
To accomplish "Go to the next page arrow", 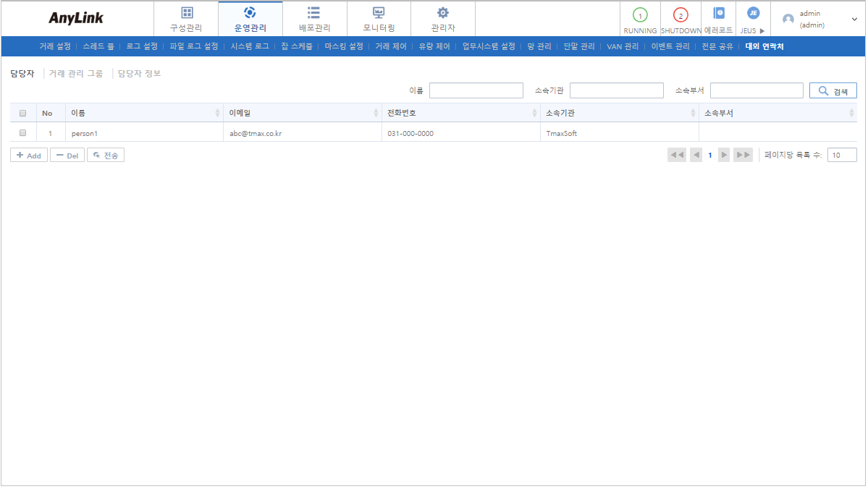I will point(724,155).
